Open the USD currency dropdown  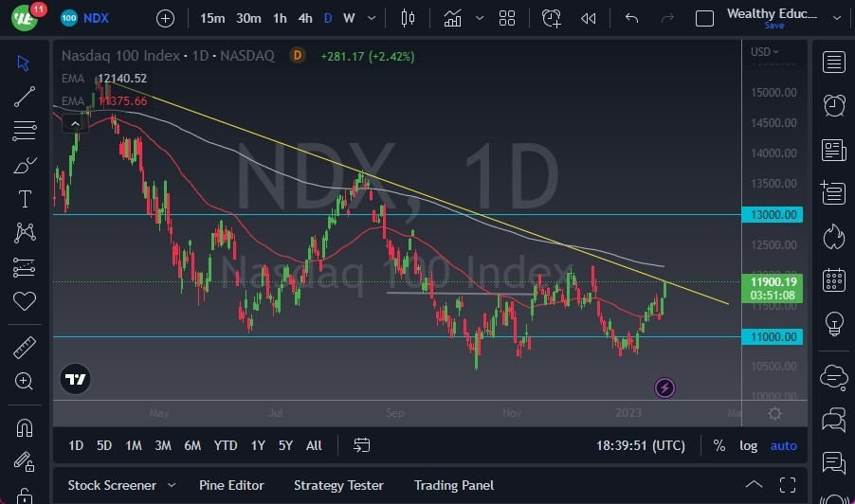click(765, 52)
